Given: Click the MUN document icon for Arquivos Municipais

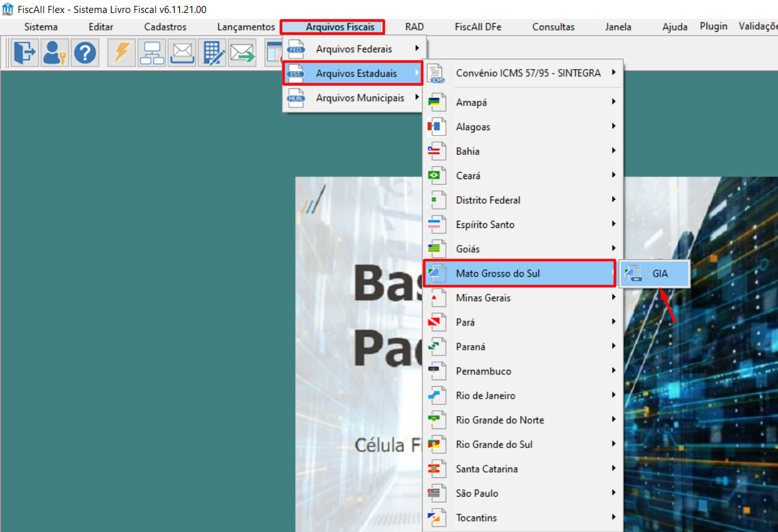Looking at the screenshot, I should tap(296, 98).
